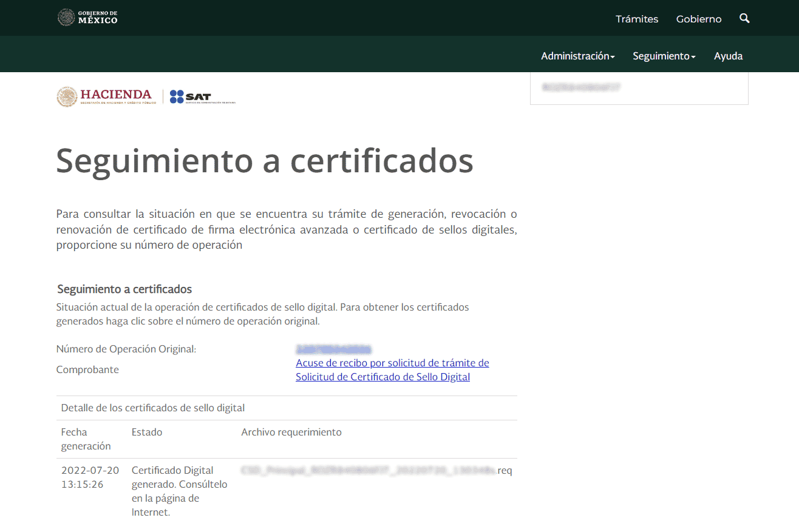Open the Solicitud de Certificado de Sello Digital link

tap(382, 376)
